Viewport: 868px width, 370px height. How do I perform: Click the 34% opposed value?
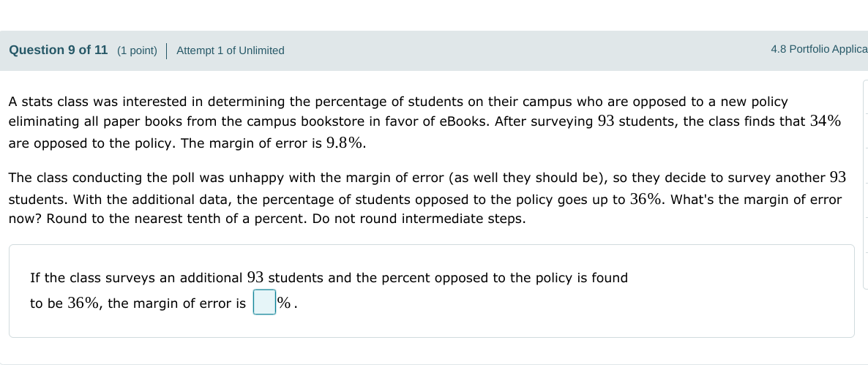825,121
